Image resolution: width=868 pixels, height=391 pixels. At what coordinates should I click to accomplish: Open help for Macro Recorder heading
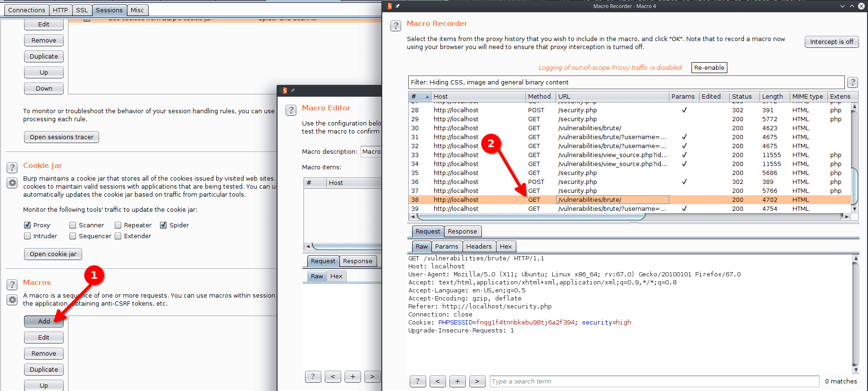[396, 25]
